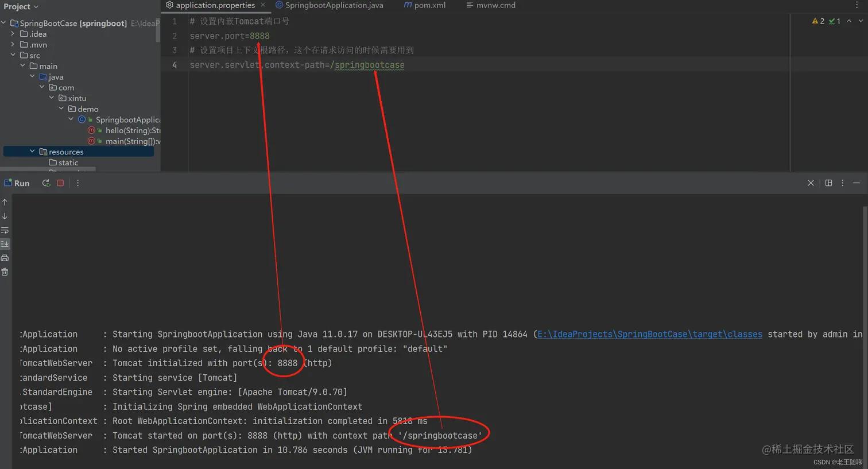This screenshot has height=469, width=868.
Task: Open more actions menu beside the stop button
Action: (78, 183)
